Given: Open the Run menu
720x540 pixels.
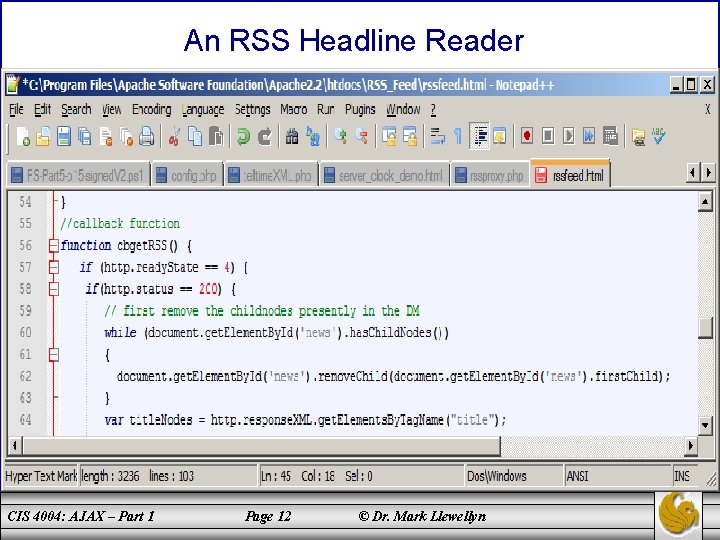Looking at the screenshot, I should point(326,109).
